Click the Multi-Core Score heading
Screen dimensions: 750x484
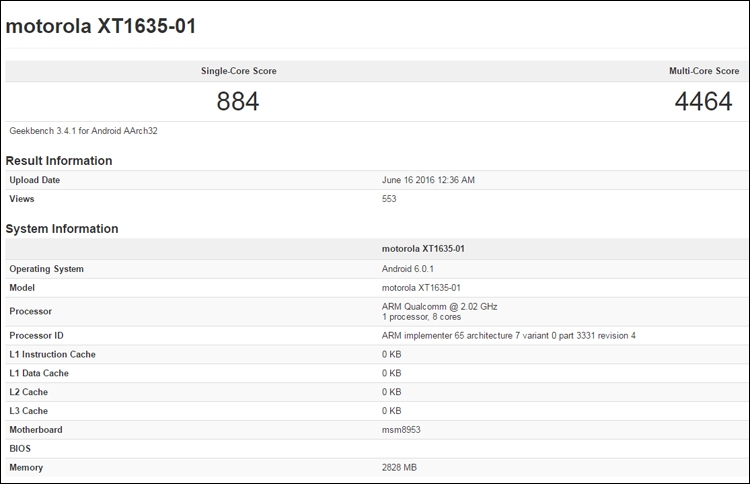click(703, 71)
